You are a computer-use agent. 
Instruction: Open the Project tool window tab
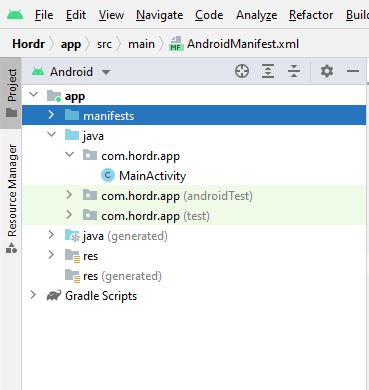coord(11,93)
